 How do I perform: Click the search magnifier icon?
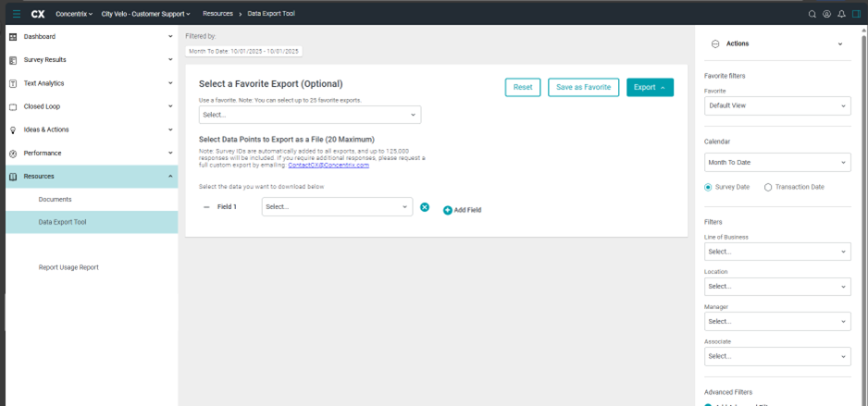[x=812, y=14]
